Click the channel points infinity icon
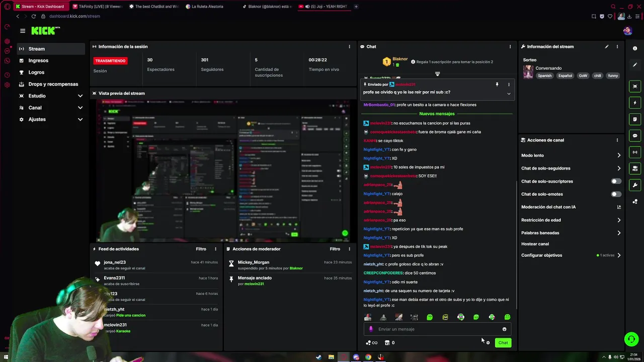 372,343
